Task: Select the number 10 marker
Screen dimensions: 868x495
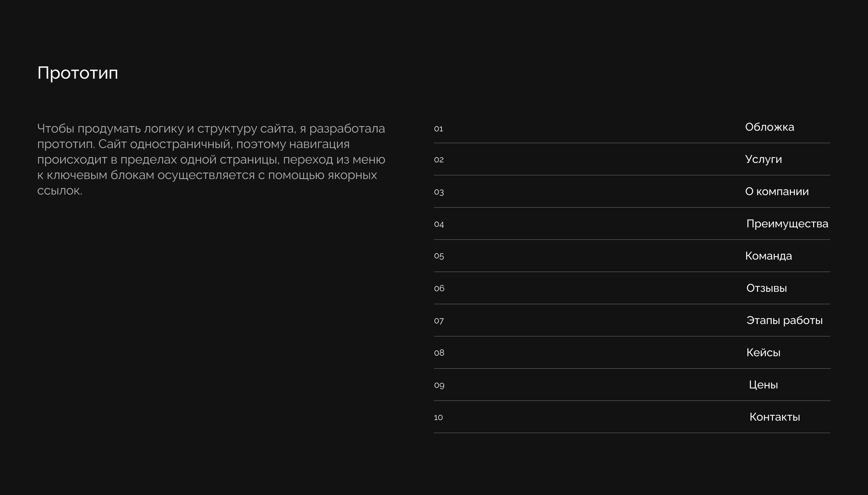Action: coord(438,418)
